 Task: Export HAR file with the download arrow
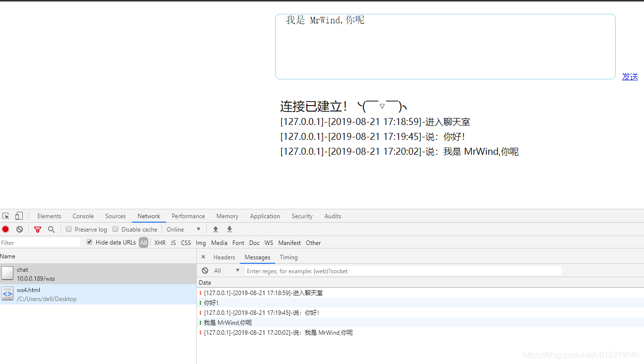point(230,229)
